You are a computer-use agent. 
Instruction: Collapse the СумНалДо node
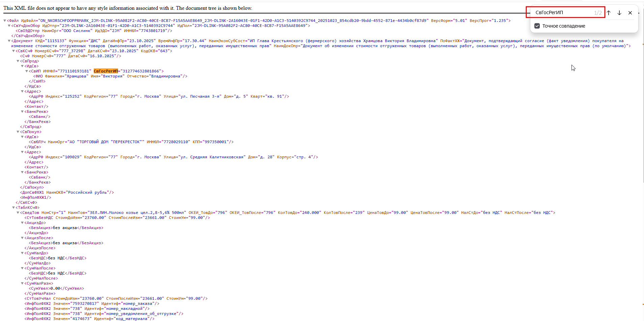(x=22, y=253)
